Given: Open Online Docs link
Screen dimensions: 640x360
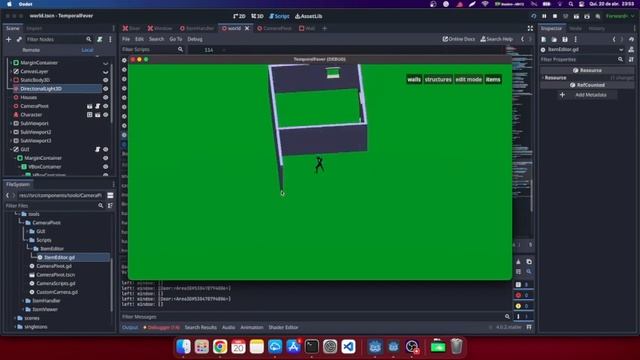Looking at the screenshot, I should tap(459, 39).
